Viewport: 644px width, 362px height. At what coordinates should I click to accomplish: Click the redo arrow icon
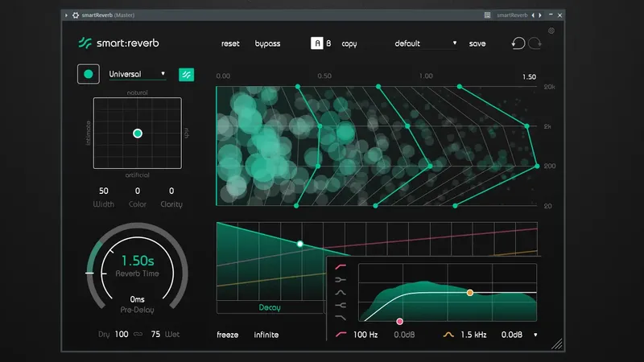coord(535,43)
